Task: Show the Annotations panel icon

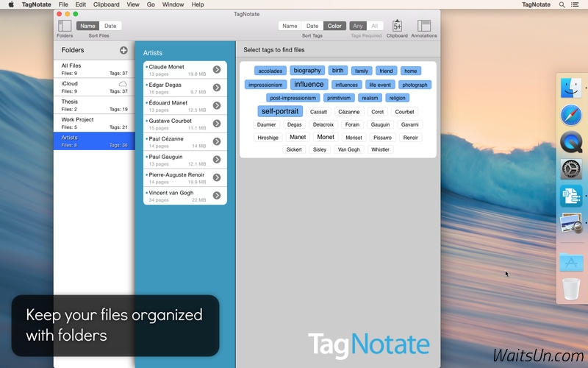Action: (x=424, y=26)
